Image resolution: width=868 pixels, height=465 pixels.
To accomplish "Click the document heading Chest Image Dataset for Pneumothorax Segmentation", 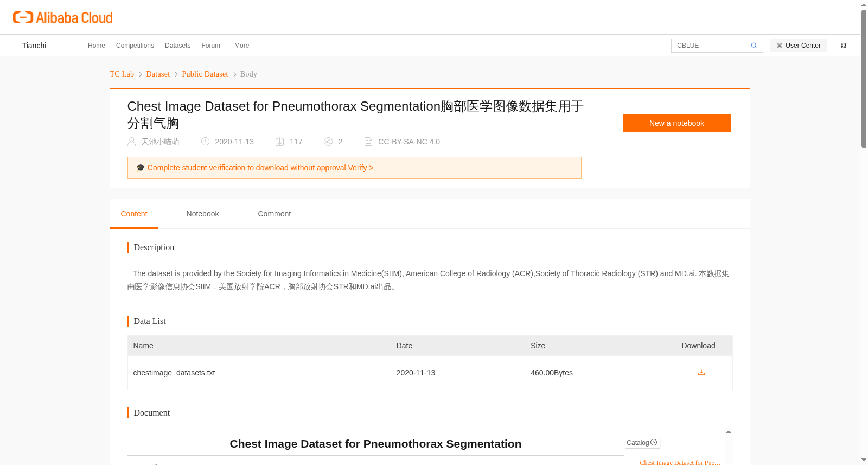I will [375, 444].
